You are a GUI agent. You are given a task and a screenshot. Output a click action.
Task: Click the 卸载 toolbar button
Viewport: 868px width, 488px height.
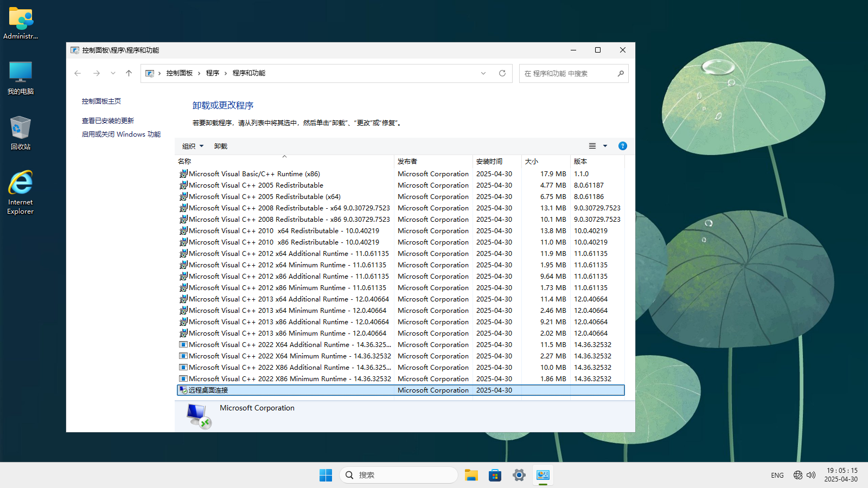[221, 146]
